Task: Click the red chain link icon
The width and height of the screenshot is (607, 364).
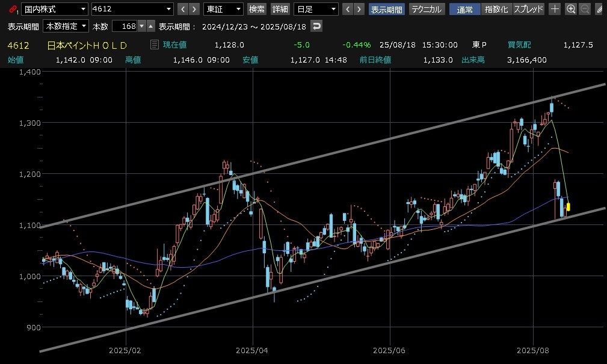Action: tap(13, 9)
